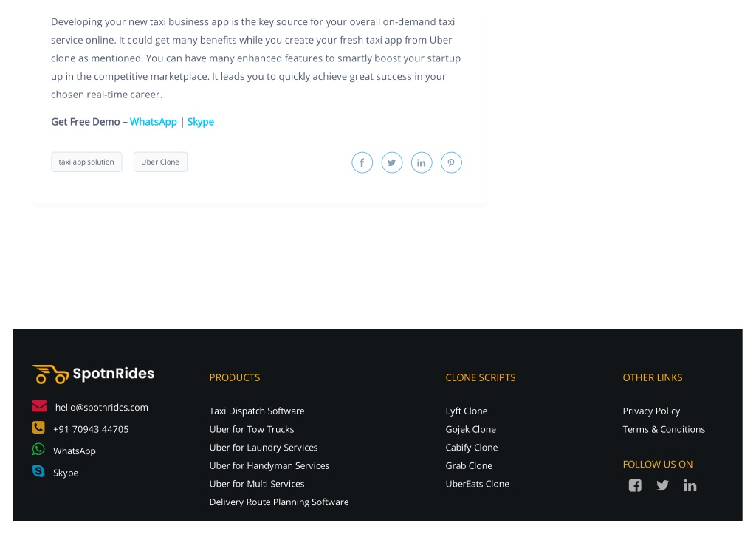Open the Grab Clone link

click(x=469, y=465)
